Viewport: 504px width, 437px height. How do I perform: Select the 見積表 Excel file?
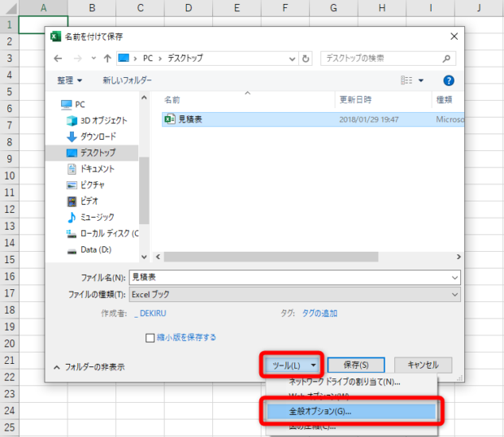[x=313, y=119]
